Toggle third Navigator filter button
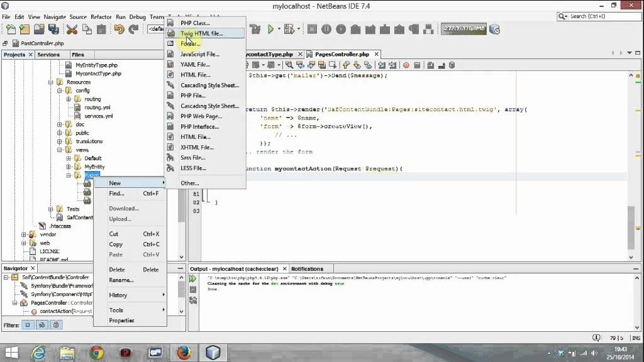 pyautogui.click(x=56, y=325)
